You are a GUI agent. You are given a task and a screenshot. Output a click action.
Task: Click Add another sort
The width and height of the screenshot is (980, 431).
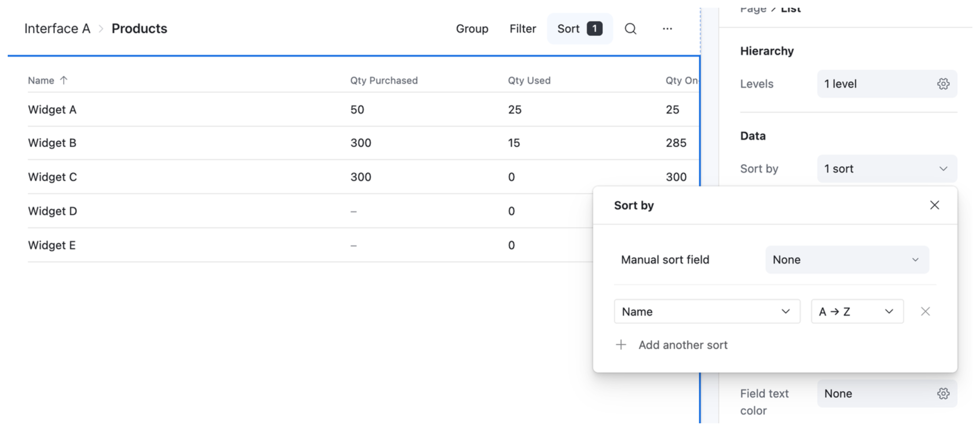coord(682,345)
